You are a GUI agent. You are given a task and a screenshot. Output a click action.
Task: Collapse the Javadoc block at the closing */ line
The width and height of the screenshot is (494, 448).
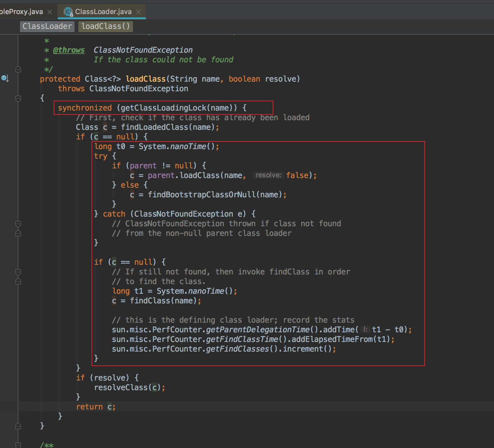pos(18,69)
